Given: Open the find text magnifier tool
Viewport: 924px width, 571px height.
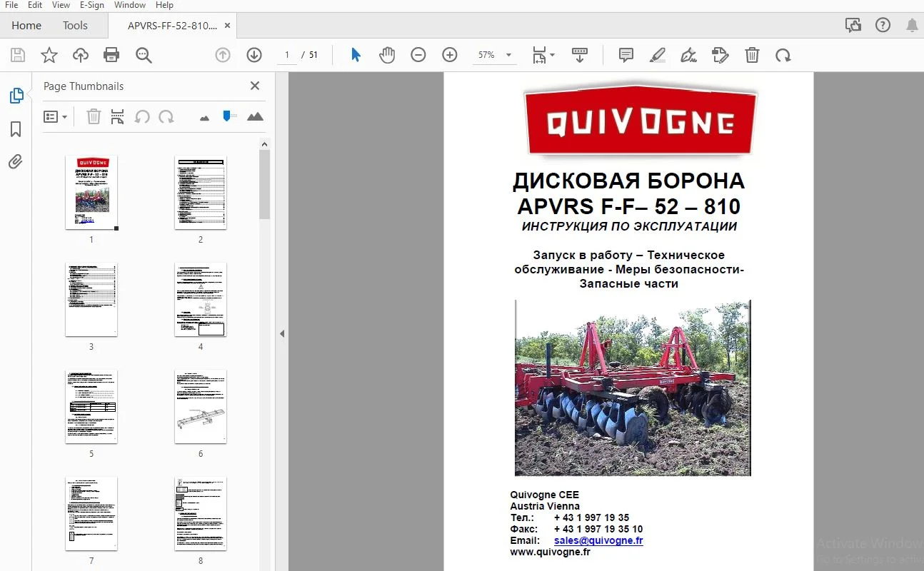Looking at the screenshot, I should pos(144,55).
